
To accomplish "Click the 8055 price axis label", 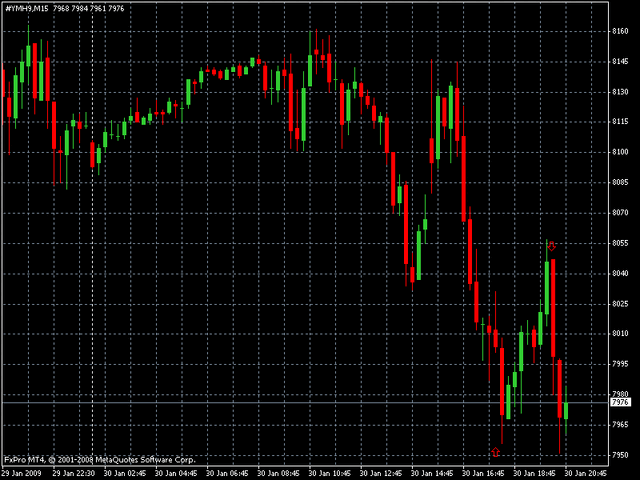I will tap(620, 243).
